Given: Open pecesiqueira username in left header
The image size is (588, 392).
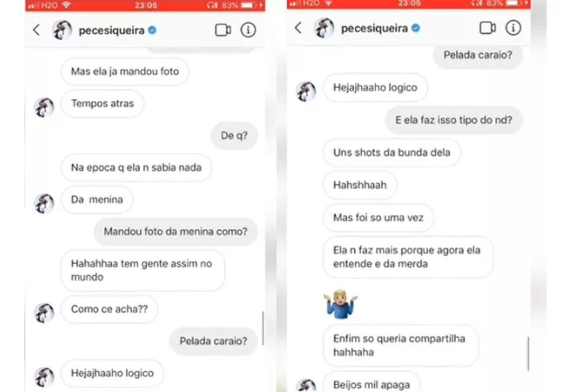Looking at the screenshot, I should (111, 31).
